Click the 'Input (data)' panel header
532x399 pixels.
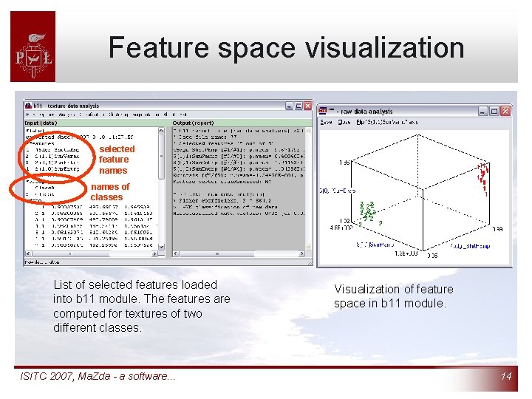(x=41, y=123)
